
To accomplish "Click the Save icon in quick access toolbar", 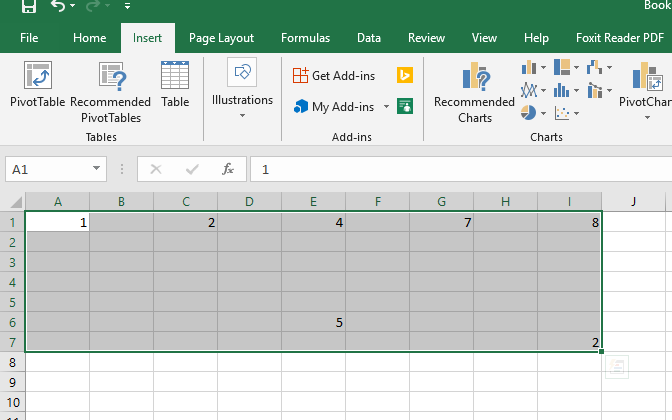I will pos(29,6).
